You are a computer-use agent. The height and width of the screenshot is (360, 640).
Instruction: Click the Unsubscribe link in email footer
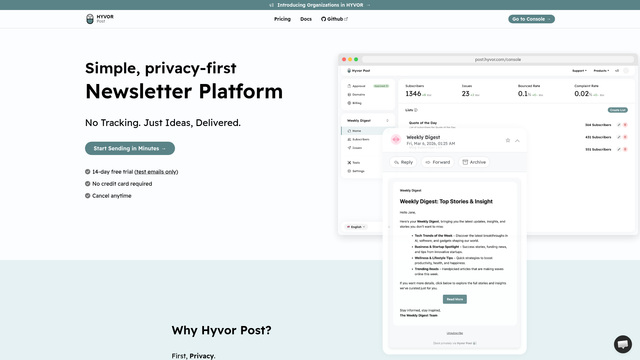[x=455, y=333]
